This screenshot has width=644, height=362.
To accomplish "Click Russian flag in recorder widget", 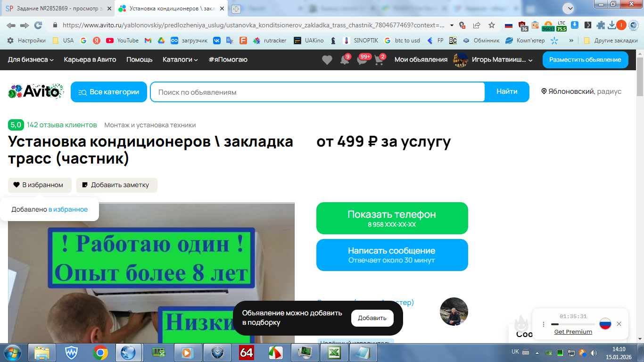I will (605, 324).
